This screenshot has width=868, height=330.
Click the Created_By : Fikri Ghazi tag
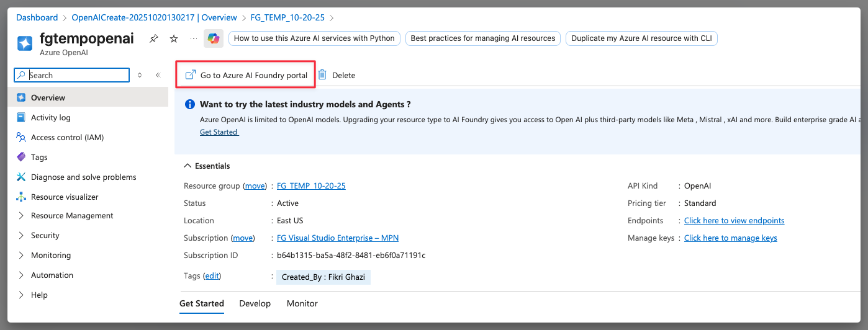coord(323,277)
